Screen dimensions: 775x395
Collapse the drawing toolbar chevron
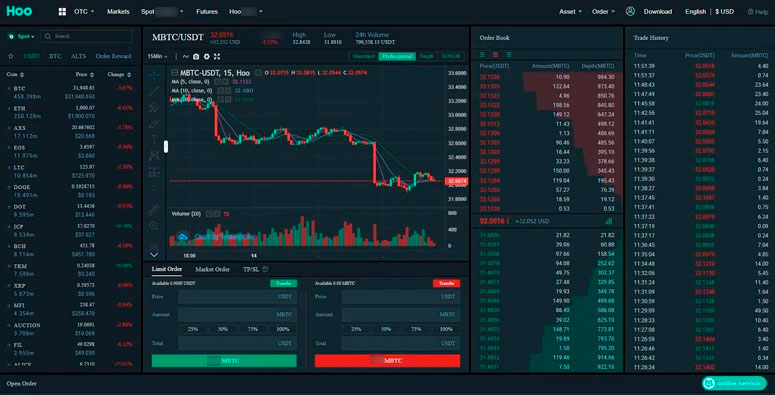tap(154, 255)
